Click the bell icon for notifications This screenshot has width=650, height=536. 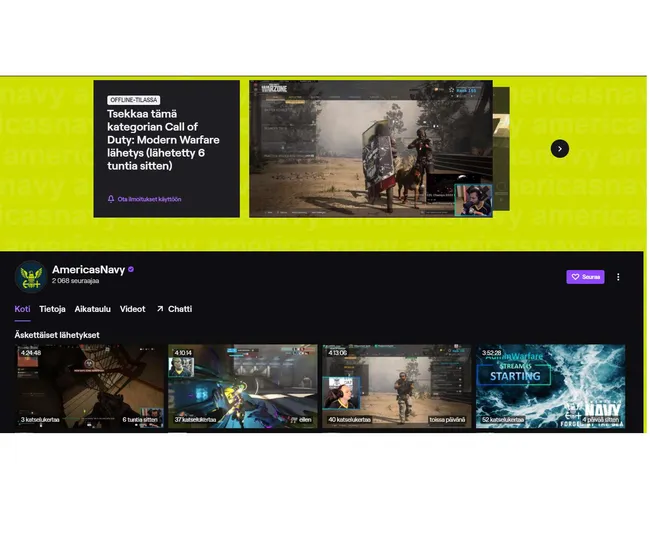111,199
